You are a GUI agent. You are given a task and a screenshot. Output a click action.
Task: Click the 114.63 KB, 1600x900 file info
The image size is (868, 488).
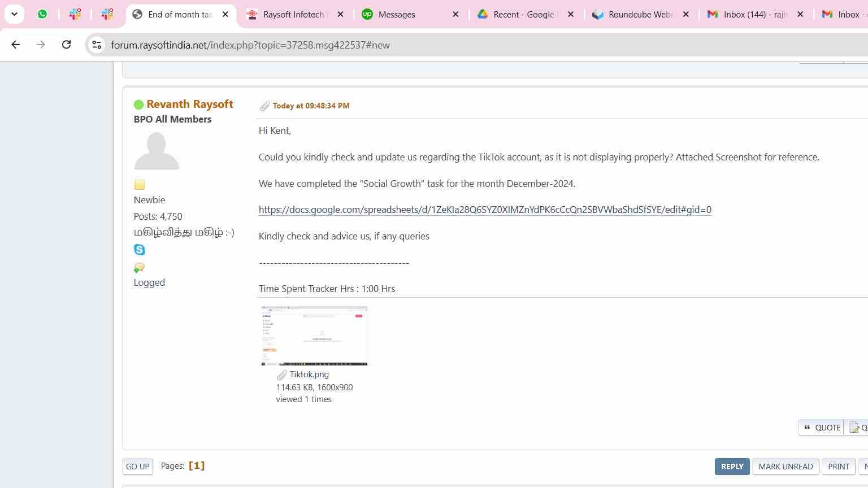pos(314,387)
